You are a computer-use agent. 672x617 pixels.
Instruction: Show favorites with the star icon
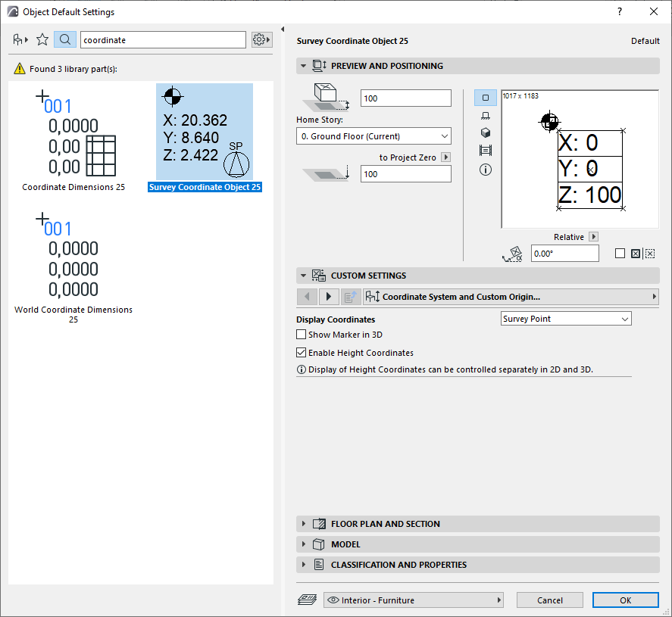pos(42,40)
